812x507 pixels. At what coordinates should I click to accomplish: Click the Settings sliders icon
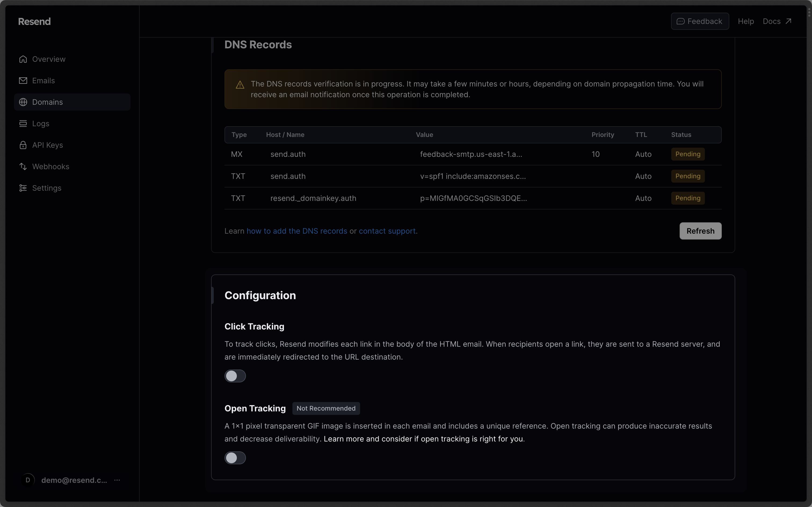[x=23, y=188]
